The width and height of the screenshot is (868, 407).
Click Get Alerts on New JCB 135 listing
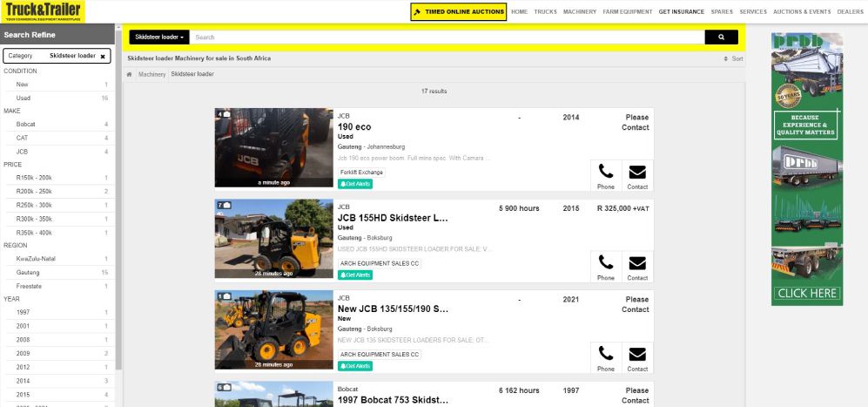pyautogui.click(x=355, y=366)
